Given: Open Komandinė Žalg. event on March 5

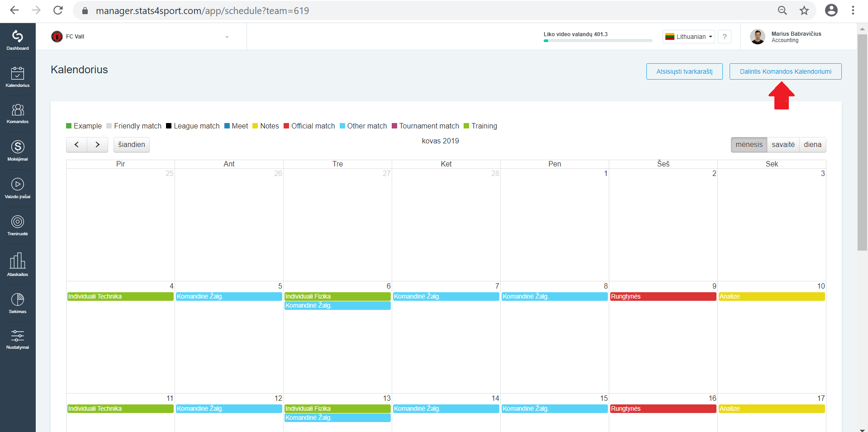Looking at the screenshot, I should click(229, 296).
